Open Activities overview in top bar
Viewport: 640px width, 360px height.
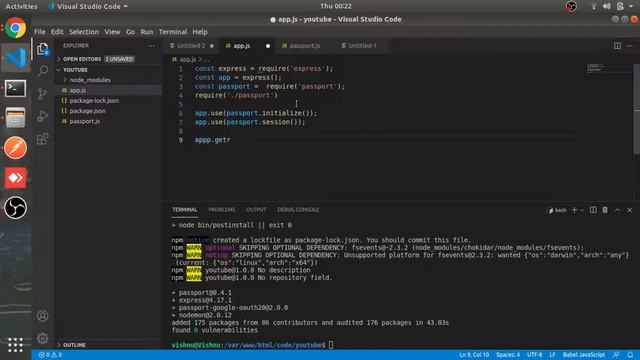tap(21, 6)
